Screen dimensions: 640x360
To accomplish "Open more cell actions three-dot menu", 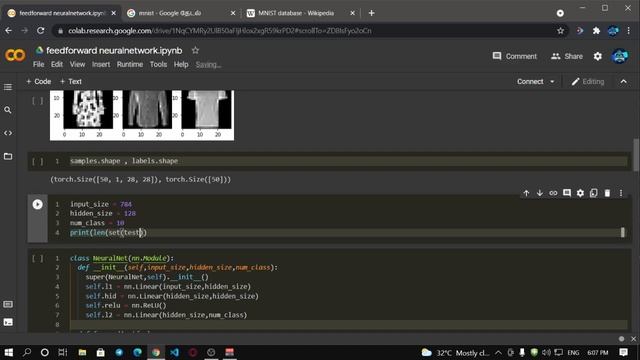I will click(621, 193).
